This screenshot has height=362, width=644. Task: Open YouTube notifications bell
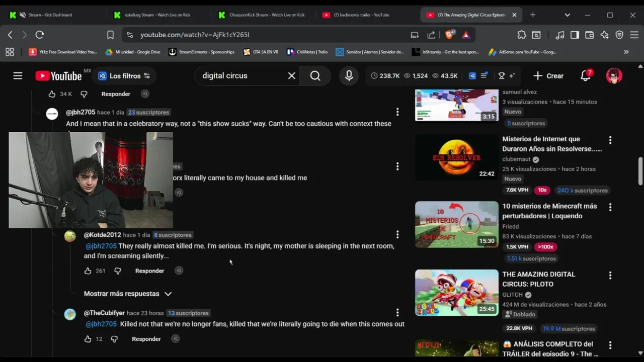click(585, 76)
